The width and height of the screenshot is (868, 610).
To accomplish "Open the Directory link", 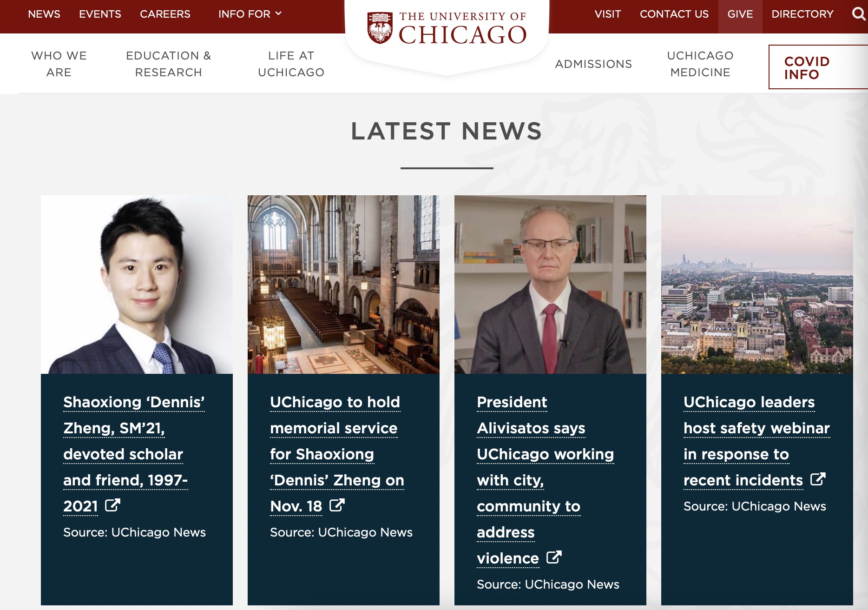I will 802,14.
